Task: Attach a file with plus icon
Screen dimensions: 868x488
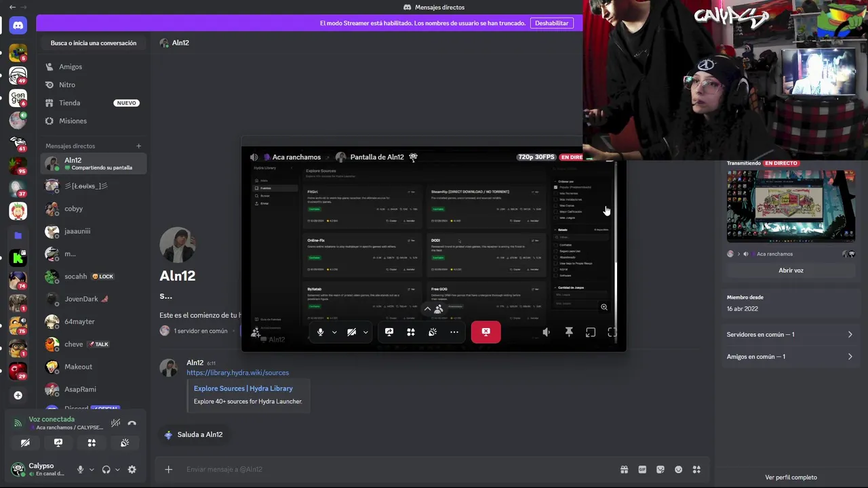Action: (x=169, y=469)
